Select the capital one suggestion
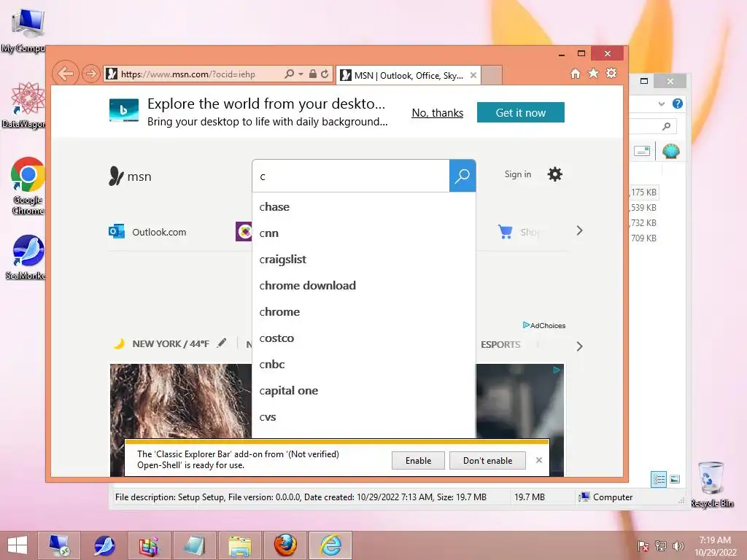Viewport: 747px width, 560px height. pyautogui.click(x=363, y=391)
